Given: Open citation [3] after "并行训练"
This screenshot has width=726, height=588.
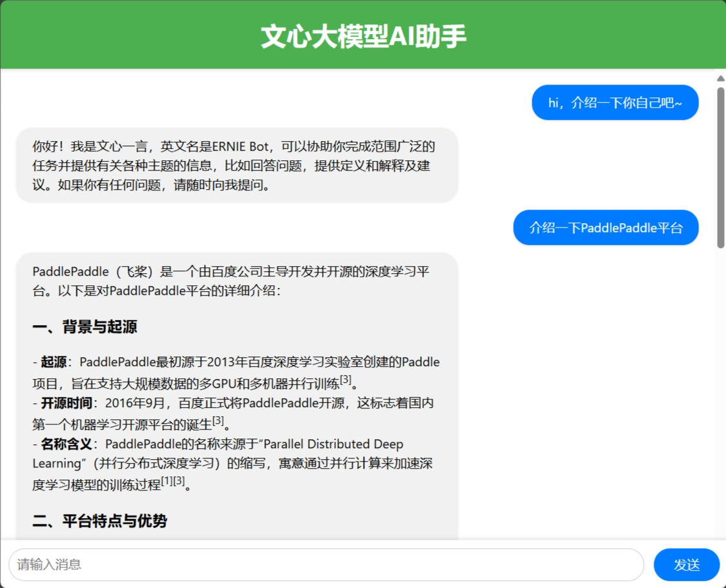Looking at the screenshot, I should coord(346,380).
